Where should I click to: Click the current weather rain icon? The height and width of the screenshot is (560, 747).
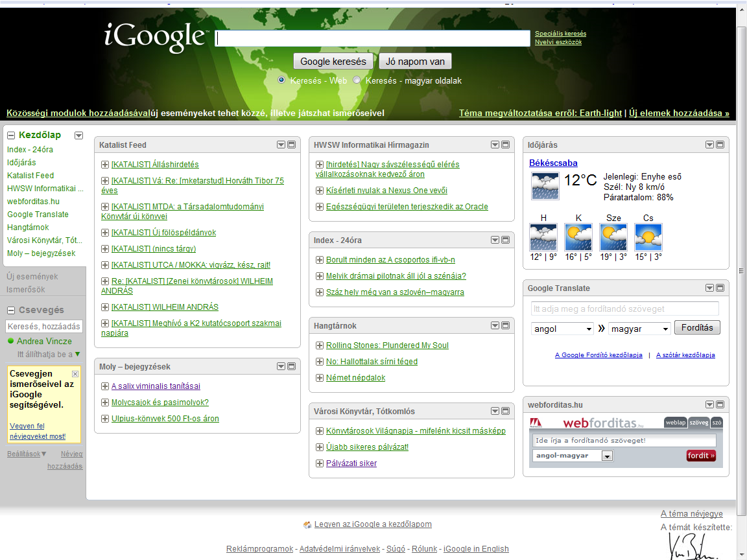coord(545,186)
